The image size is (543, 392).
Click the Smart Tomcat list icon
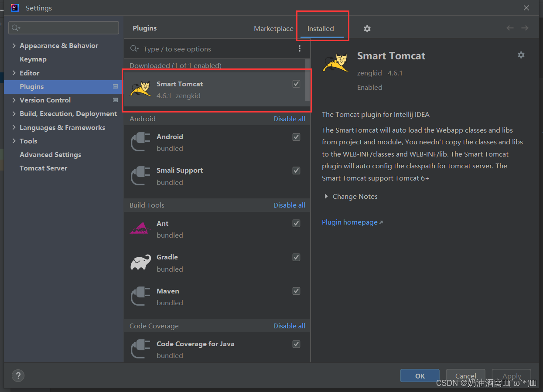point(140,89)
